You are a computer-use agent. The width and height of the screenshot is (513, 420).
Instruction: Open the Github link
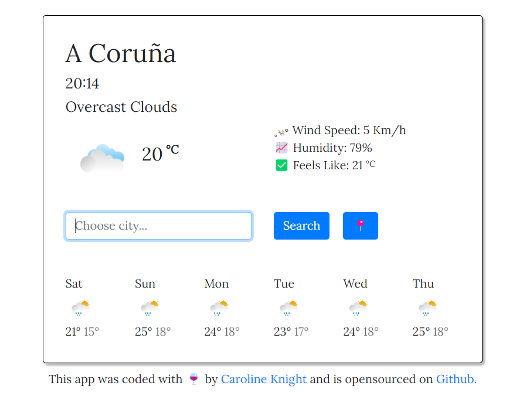456,379
